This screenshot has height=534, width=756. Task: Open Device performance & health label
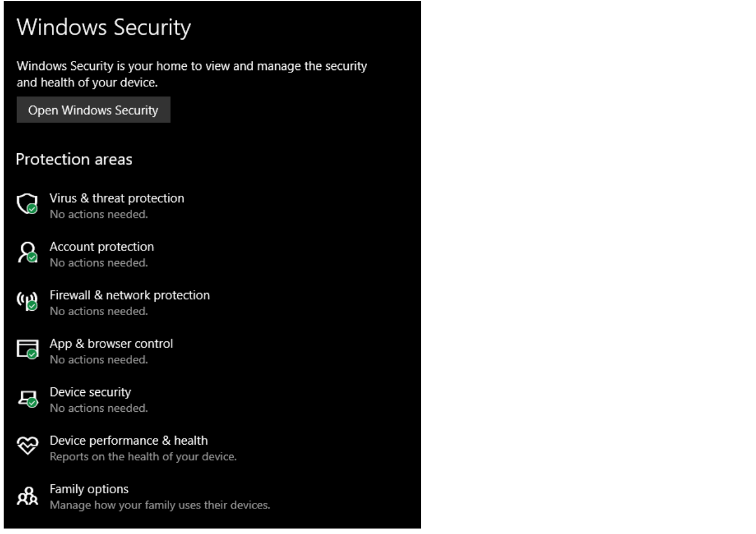[x=128, y=440]
